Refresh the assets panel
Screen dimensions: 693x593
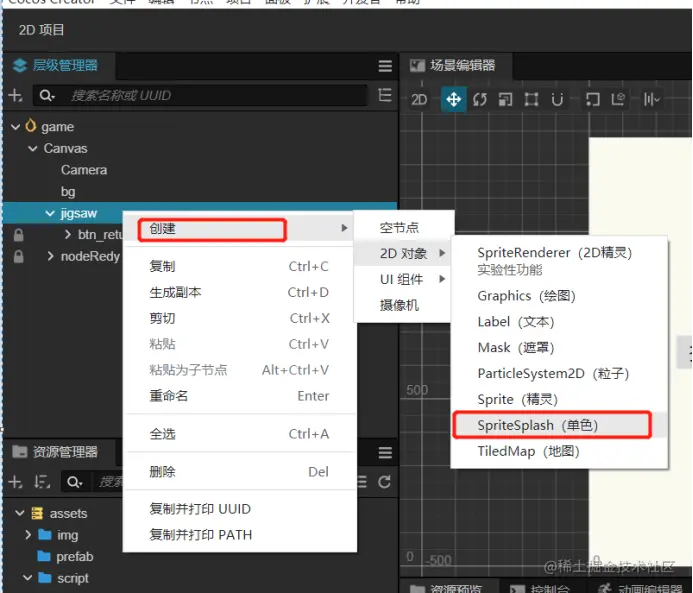(x=385, y=482)
